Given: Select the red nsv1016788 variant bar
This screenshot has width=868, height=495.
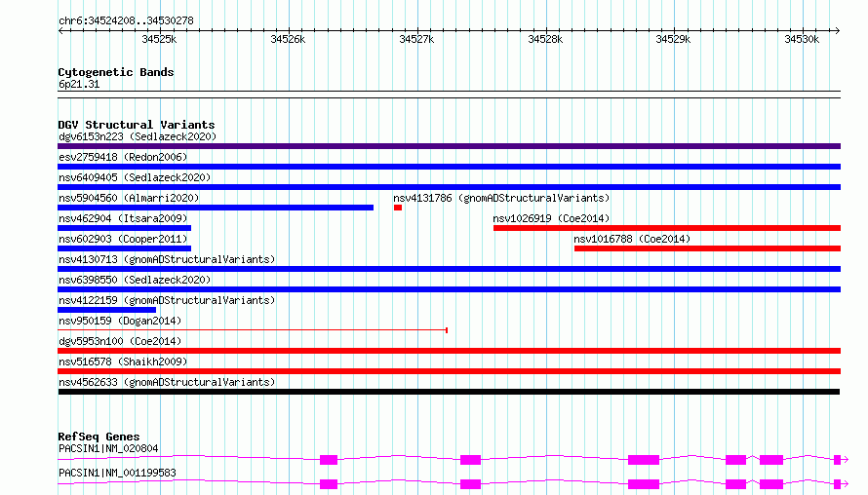Looking at the screenshot, I should tap(707, 248).
